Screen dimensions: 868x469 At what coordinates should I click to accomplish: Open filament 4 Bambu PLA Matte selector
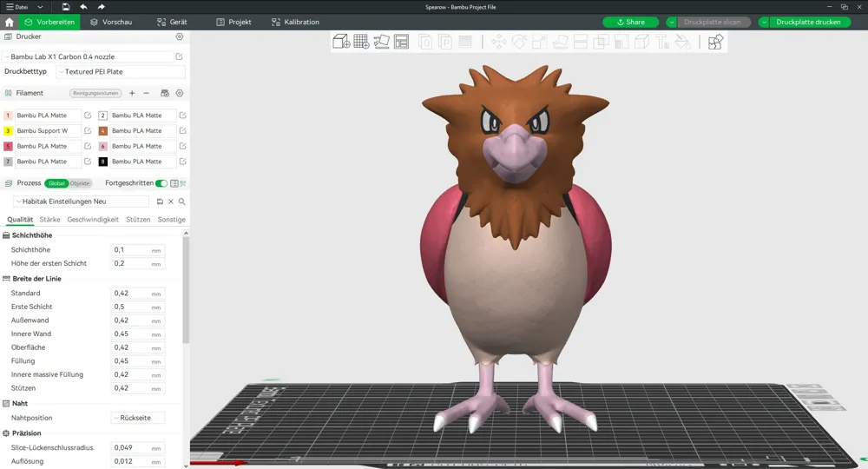tap(143, 130)
